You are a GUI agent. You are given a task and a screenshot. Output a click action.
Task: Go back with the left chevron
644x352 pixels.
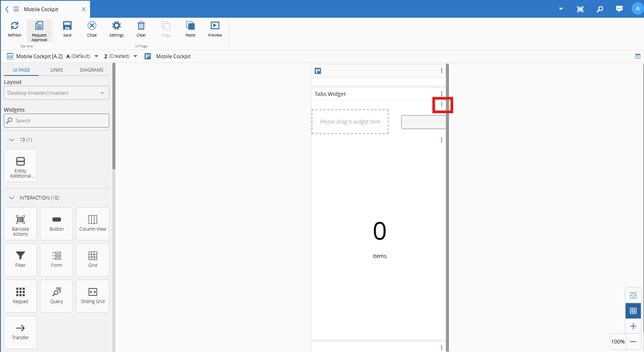coord(7,9)
